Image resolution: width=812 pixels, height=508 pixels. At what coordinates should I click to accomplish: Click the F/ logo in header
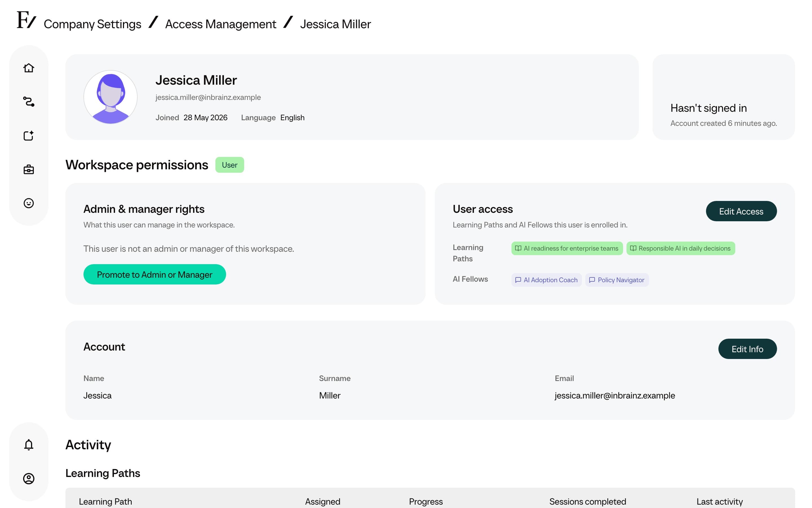pyautogui.click(x=26, y=20)
